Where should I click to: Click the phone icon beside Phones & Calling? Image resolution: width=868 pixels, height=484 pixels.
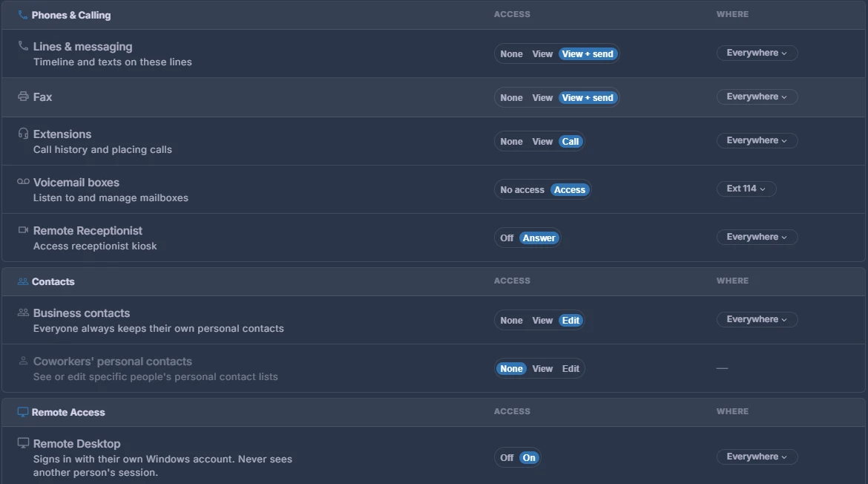point(23,15)
